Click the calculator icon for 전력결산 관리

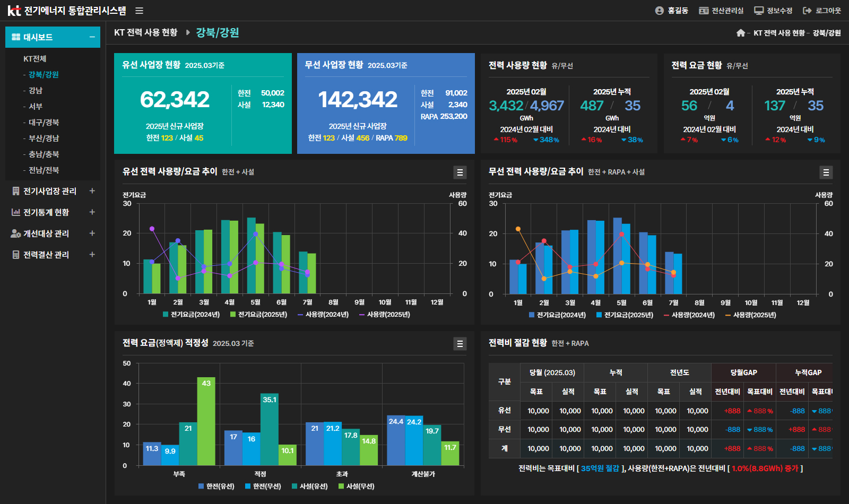point(16,255)
